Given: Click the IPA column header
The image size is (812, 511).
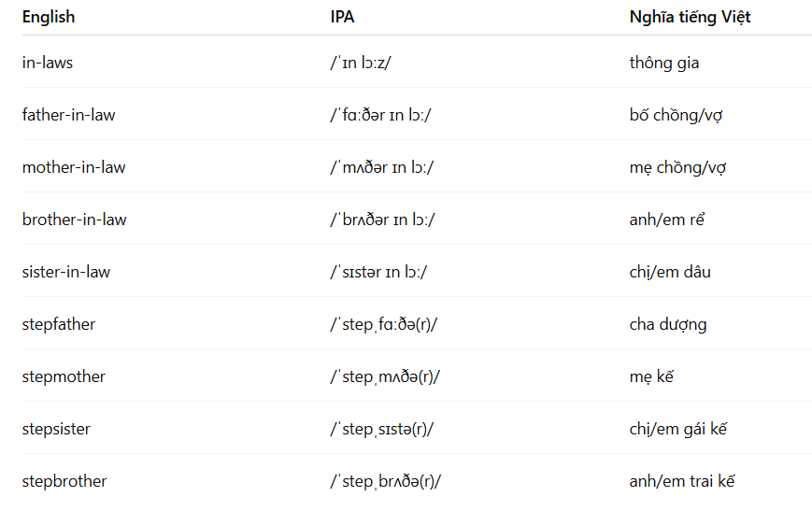Looking at the screenshot, I should tap(342, 17).
